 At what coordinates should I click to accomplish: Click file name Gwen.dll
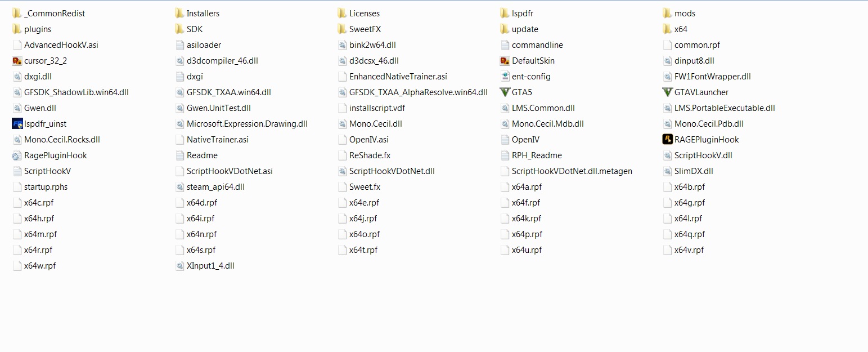click(x=40, y=108)
